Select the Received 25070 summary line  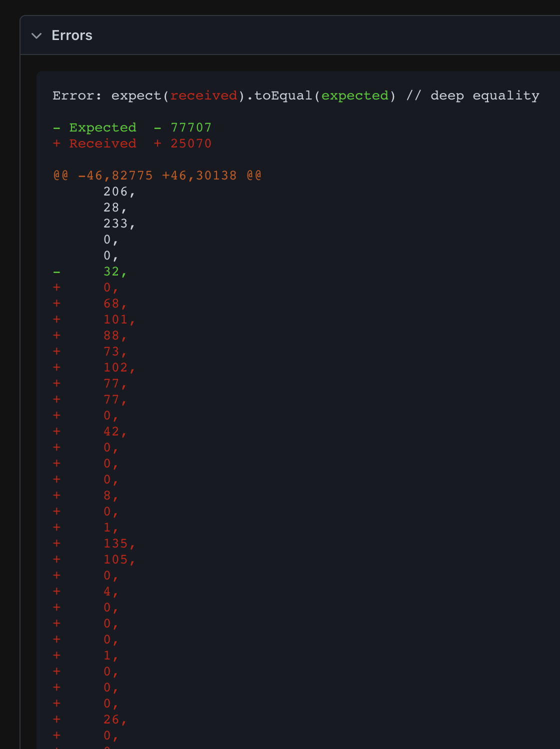132,143
